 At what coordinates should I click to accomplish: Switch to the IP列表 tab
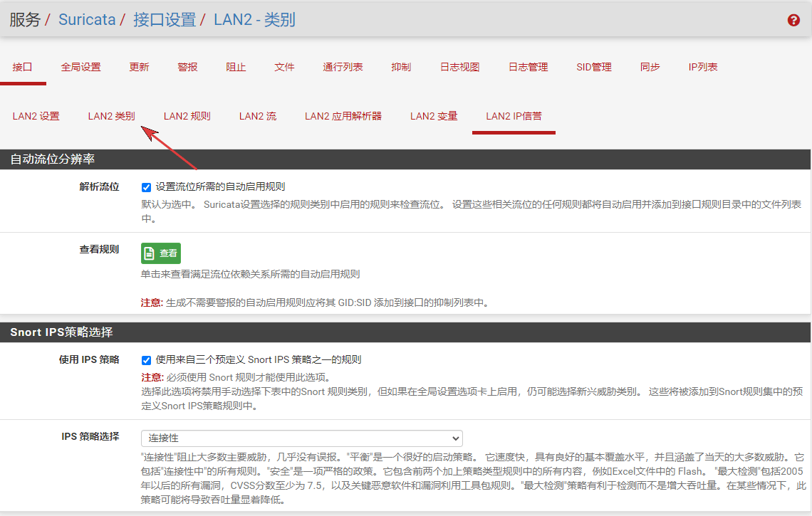702,67
